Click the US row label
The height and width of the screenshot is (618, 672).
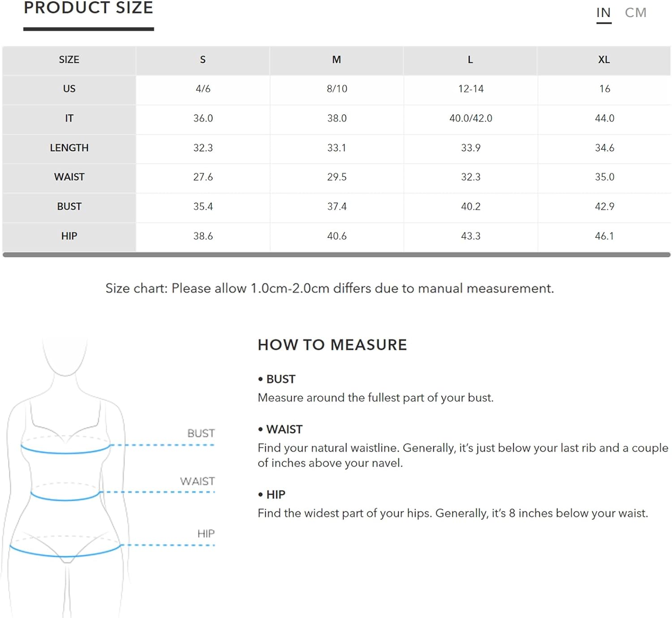(69, 89)
